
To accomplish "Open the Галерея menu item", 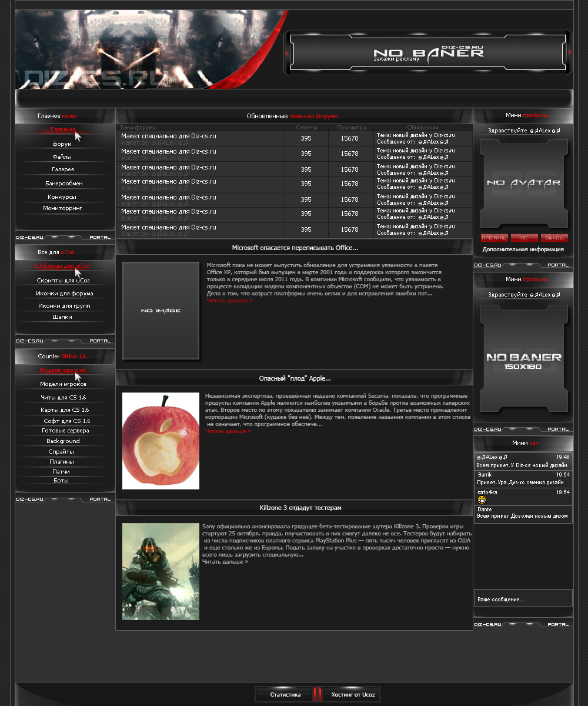I will [63, 169].
